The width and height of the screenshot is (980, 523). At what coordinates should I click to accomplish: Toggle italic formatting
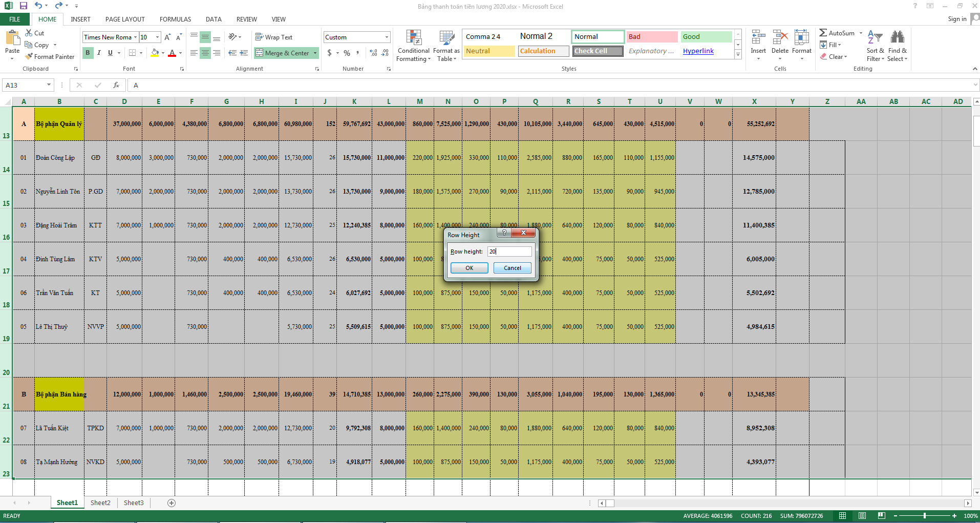98,52
